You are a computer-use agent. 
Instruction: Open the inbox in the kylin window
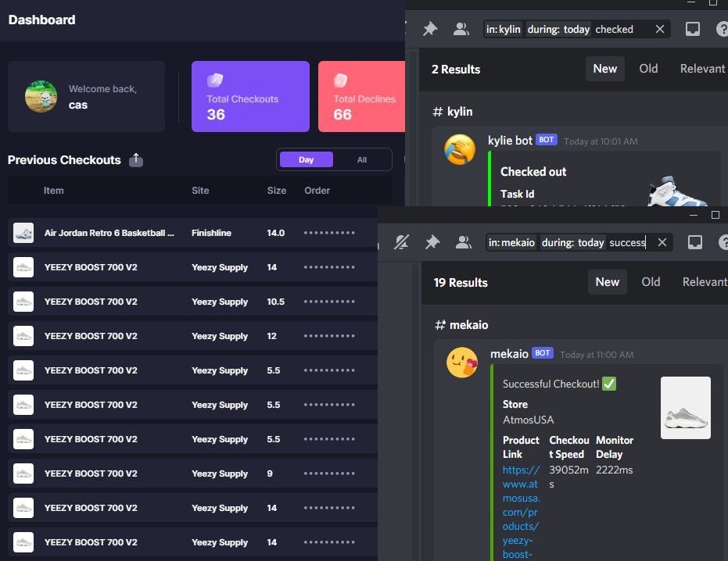pos(692,27)
